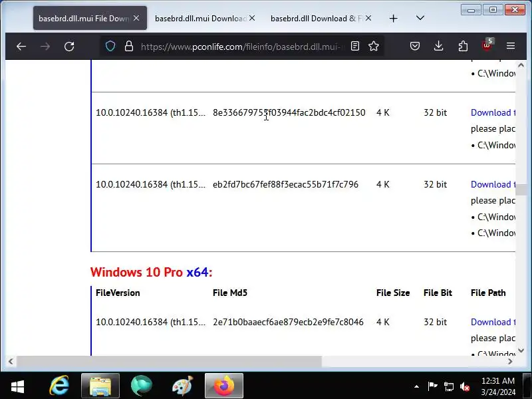Open Action Center flag icon
Image resolution: width=532 pixels, height=399 pixels.
pos(432,386)
